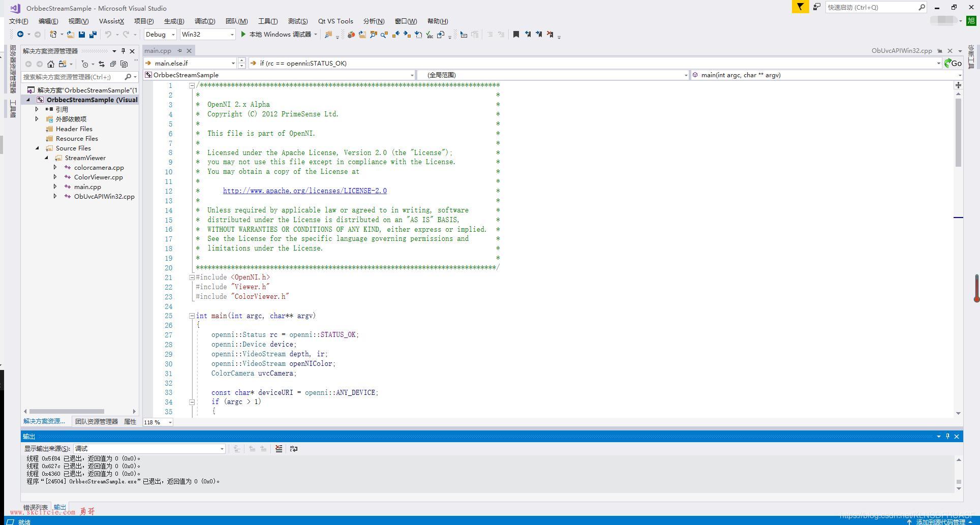
Task: Open the ObUvcAPIWin32.cpp preview tab
Action: [902, 51]
